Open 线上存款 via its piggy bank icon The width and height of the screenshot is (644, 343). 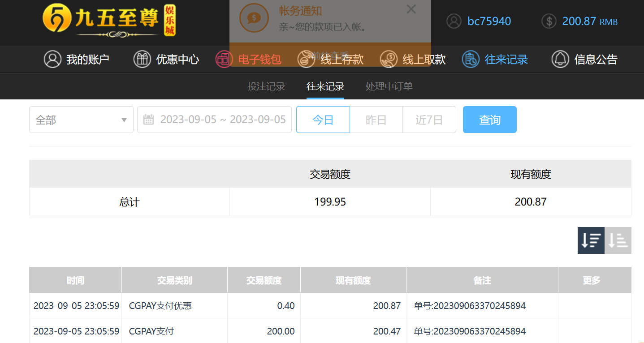307,59
